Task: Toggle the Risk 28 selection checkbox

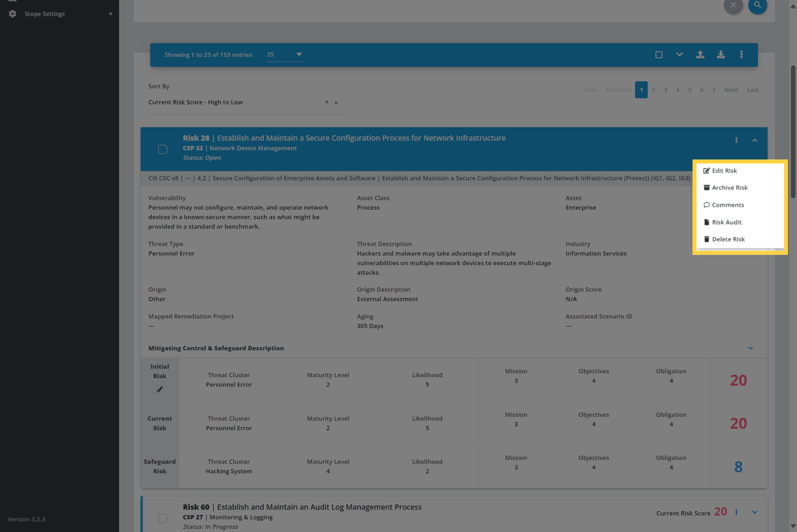Action: point(163,149)
